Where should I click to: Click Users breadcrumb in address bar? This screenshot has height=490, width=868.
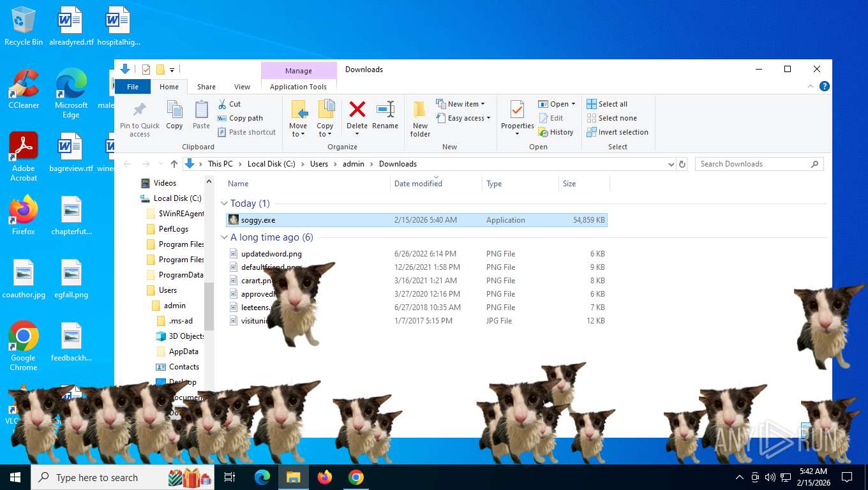319,164
